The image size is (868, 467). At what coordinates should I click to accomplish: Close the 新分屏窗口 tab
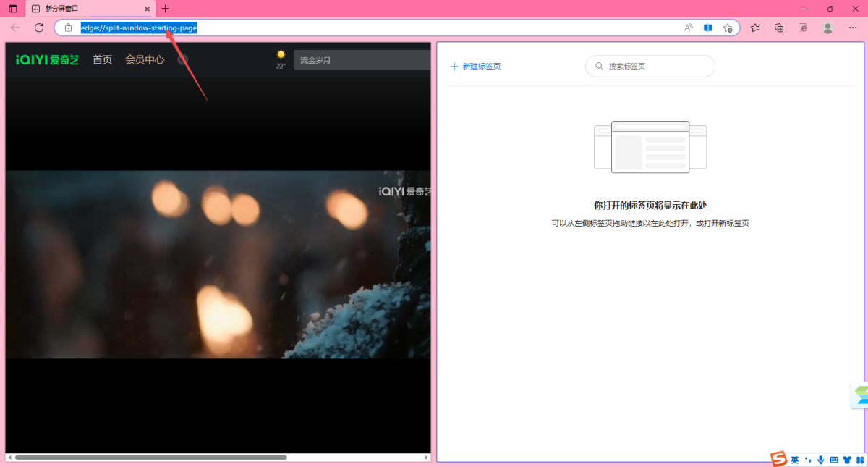[x=147, y=9]
